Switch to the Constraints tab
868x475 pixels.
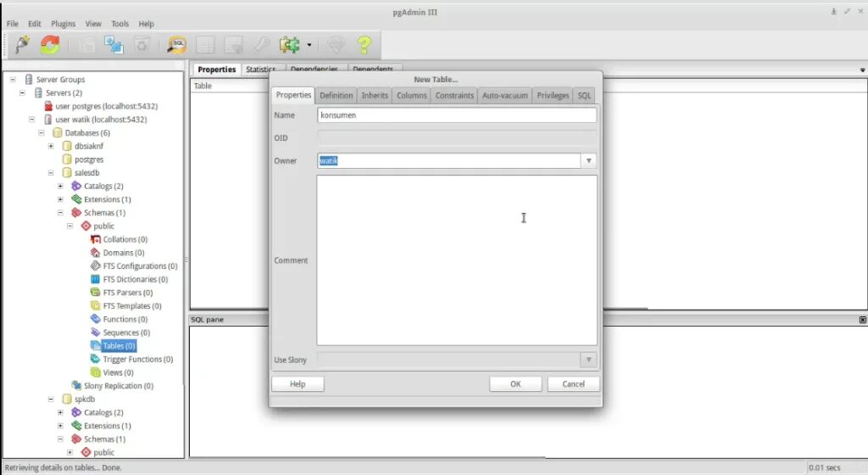tap(454, 95)
